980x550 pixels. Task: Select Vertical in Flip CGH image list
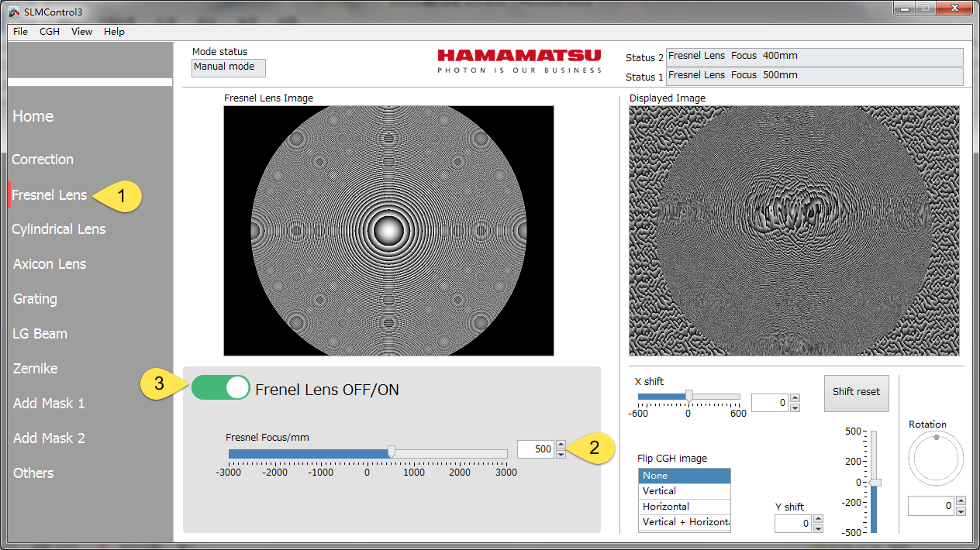684,491
